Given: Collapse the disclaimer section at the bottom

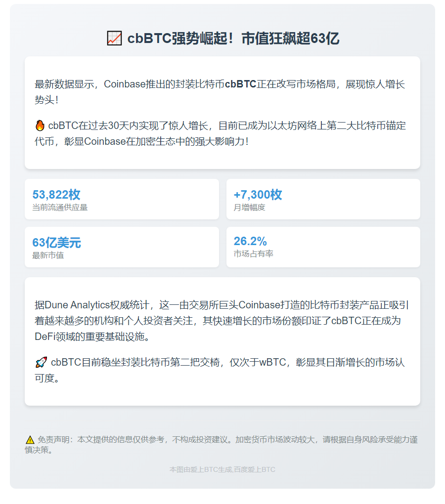Looking at the screenshot, I should pyautogui.click(x=222, y=443).
